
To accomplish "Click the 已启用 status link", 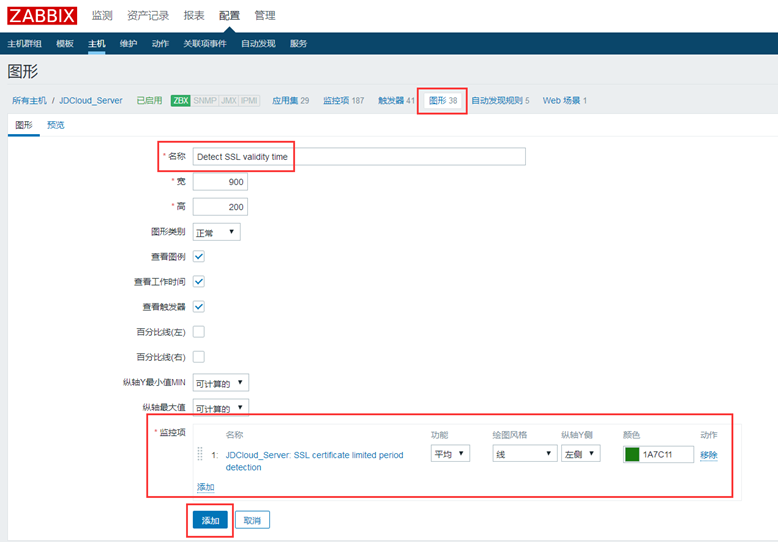I will tap(149, 101).
